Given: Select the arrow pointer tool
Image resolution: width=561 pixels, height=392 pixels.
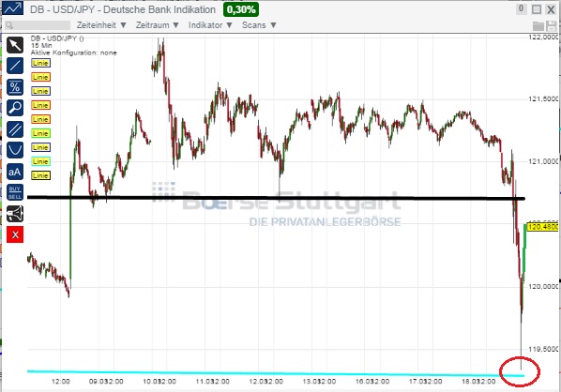Looking at the screenshot, I should [15, 45].
